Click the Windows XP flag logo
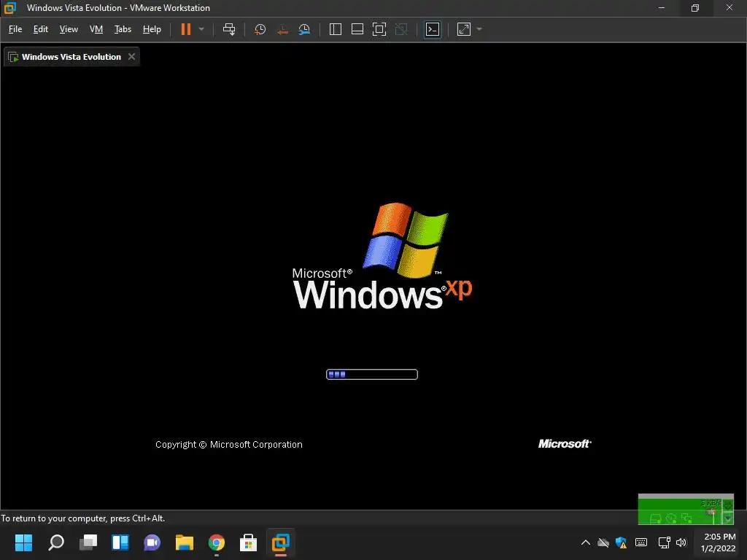747x560 pixels. (406, 241)
